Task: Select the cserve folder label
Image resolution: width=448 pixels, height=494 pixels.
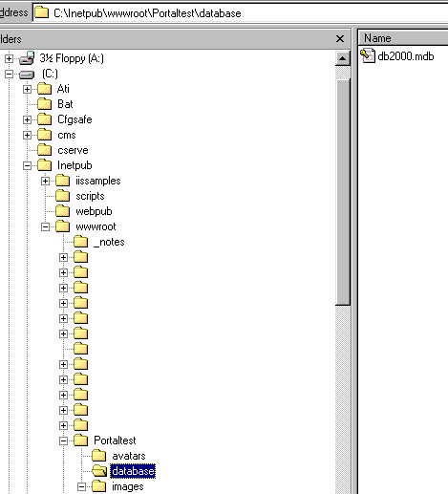Action: (x=73, y=150)
